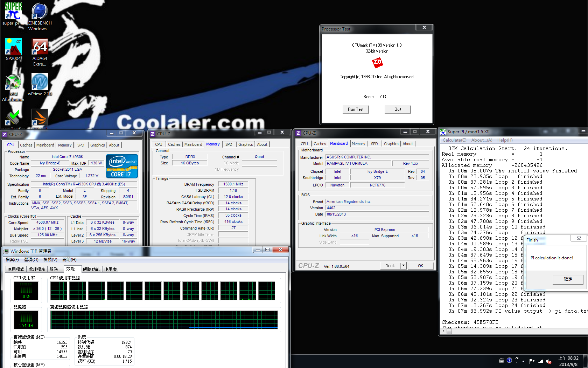Click the red ZD logo in Processor Test
The height and width of the screenshot is (368, 588).
pos(377,63)
